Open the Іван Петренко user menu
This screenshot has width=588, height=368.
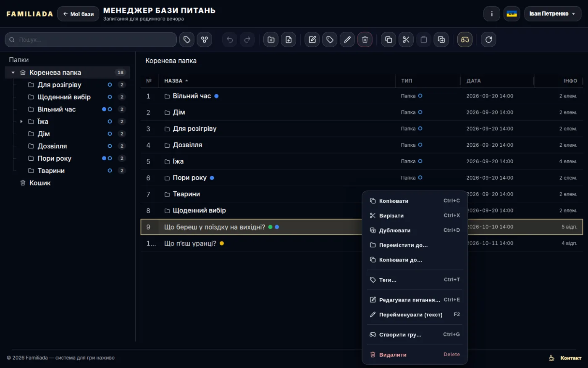553,14
